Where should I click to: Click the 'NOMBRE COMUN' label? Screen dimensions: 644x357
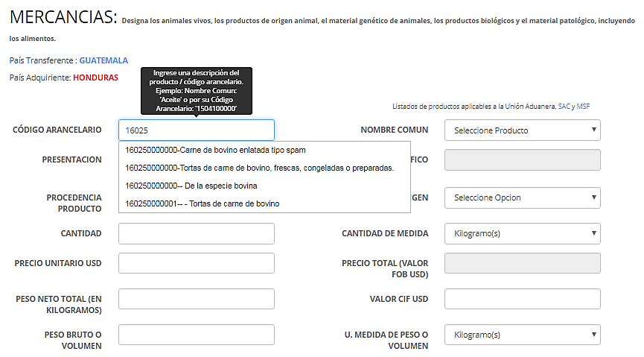click(x=395, y=130)
